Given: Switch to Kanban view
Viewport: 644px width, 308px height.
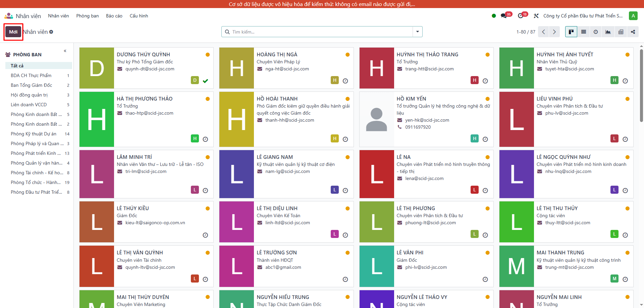Looking at the screenshot, I should click(x=571, y=32).
